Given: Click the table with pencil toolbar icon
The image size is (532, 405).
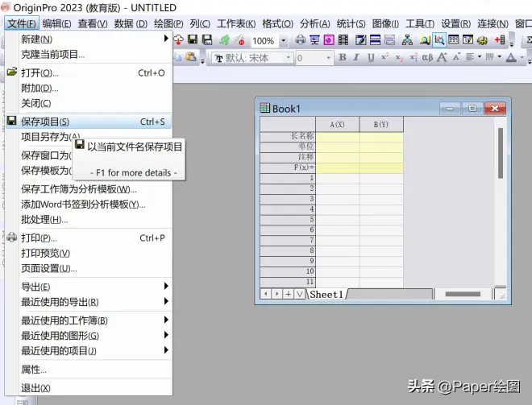Looking at the screenshot, I should [x=468, y=40].
